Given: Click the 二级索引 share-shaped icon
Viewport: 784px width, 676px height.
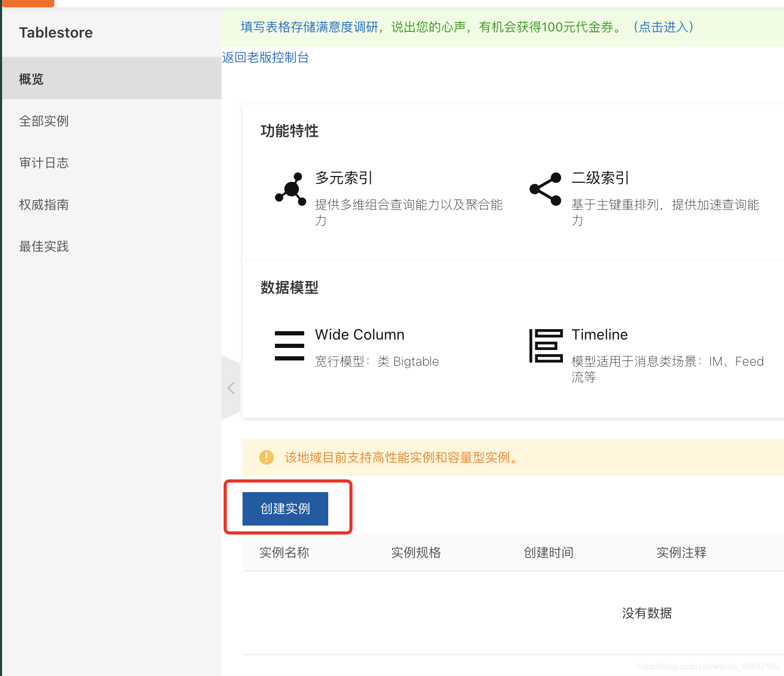Looking at the screenshot, I should (545, 189).
